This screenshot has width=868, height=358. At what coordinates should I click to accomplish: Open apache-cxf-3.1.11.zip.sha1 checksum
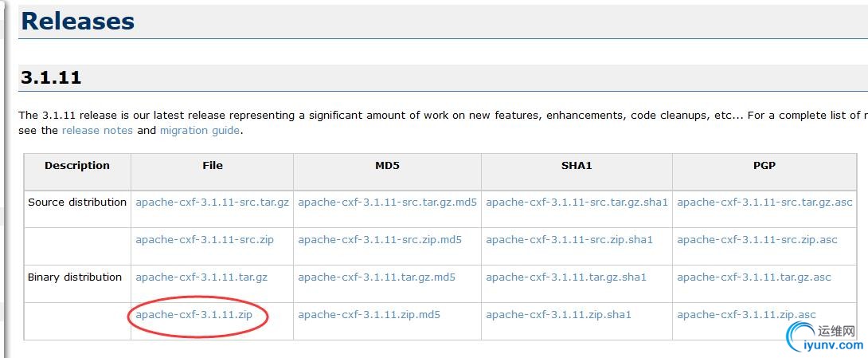click(x=558, y=315)
